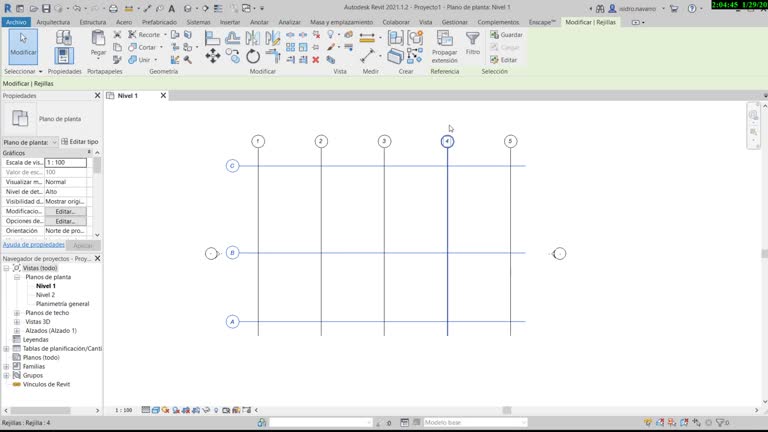Select the Modificar tool in the ribbon
Screen dimensions: 768x432
(22, 45)
